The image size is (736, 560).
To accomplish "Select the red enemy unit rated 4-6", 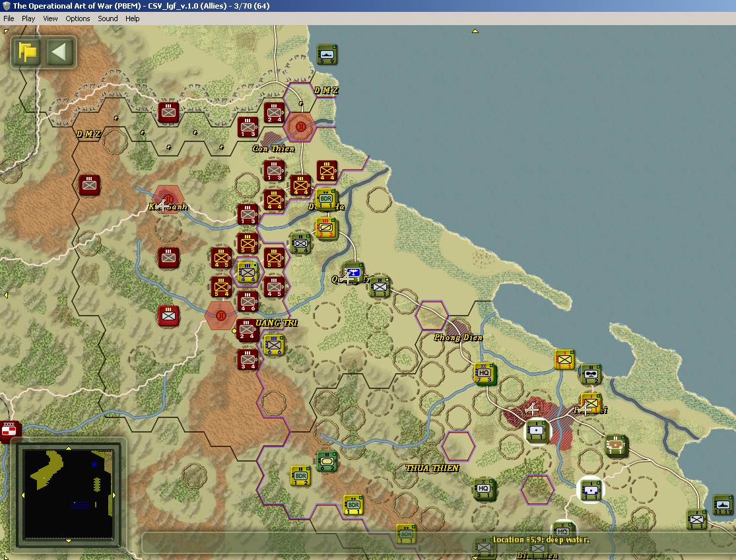I will click(x=248, y=302).
